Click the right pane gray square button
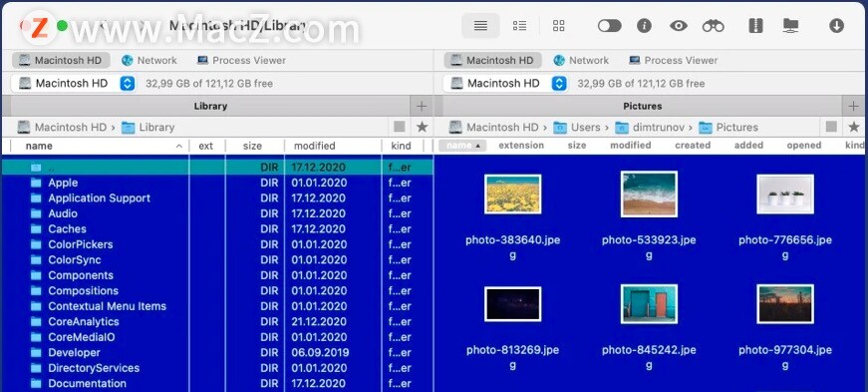The image size is (868, 392). [831, 127]
